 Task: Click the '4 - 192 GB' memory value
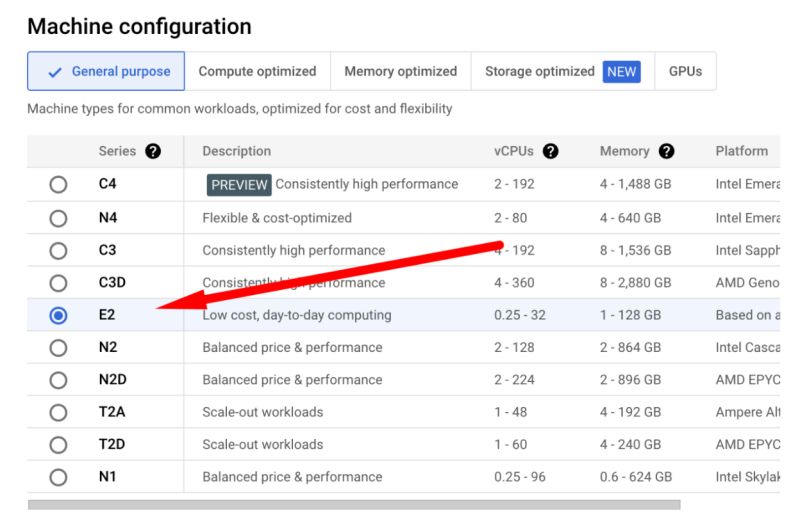pyautogui.click(x=631, y=412)
